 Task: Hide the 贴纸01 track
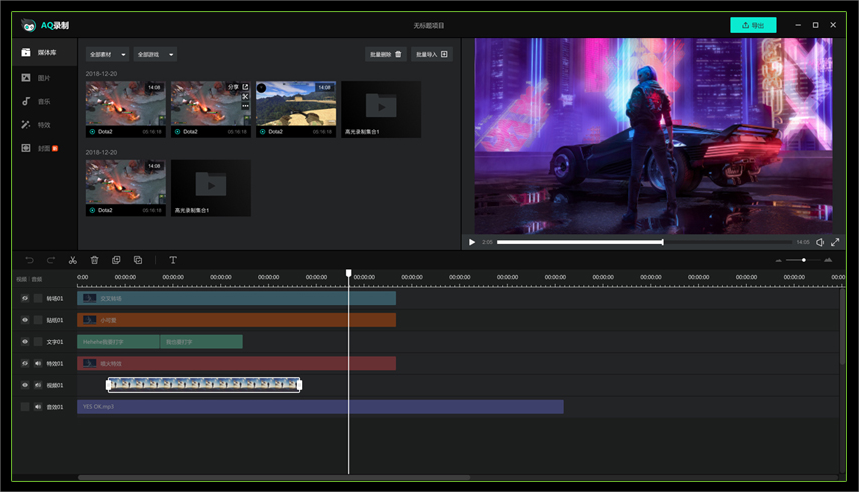tap(25, 320)
